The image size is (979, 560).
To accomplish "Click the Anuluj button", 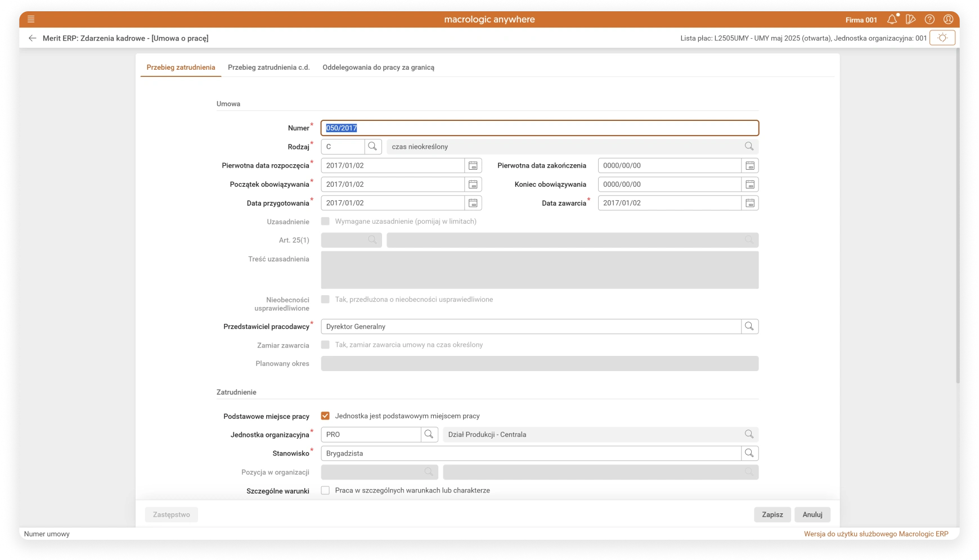I will click(812, 514).
